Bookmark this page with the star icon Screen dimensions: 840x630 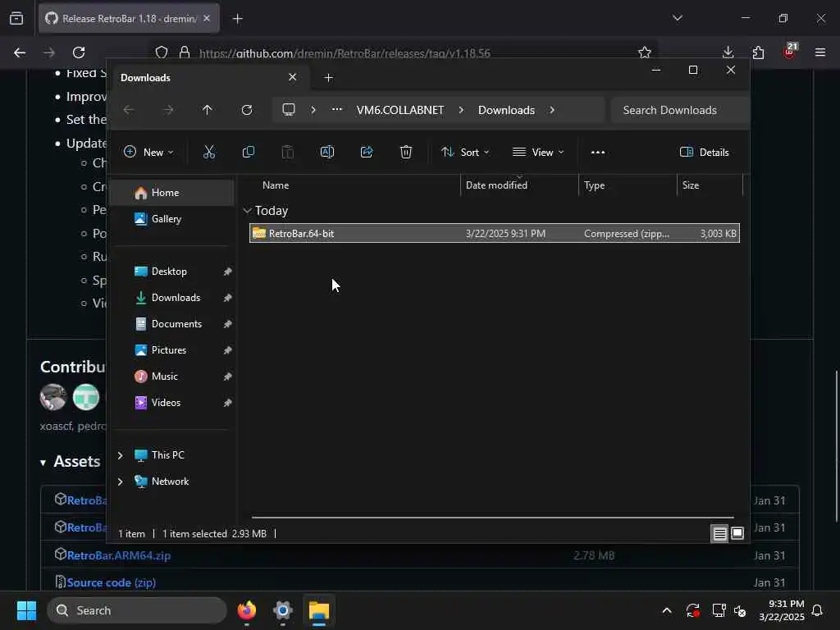tap(645, 52)
